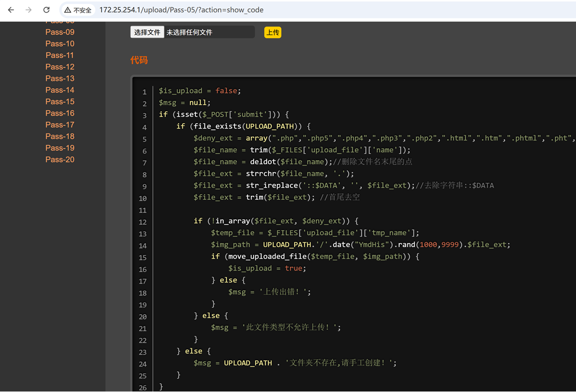Open Pass-10 in the sidebar
Image resolution: width=576 pixels, height=392 pixels.
(x=60, y=44)
